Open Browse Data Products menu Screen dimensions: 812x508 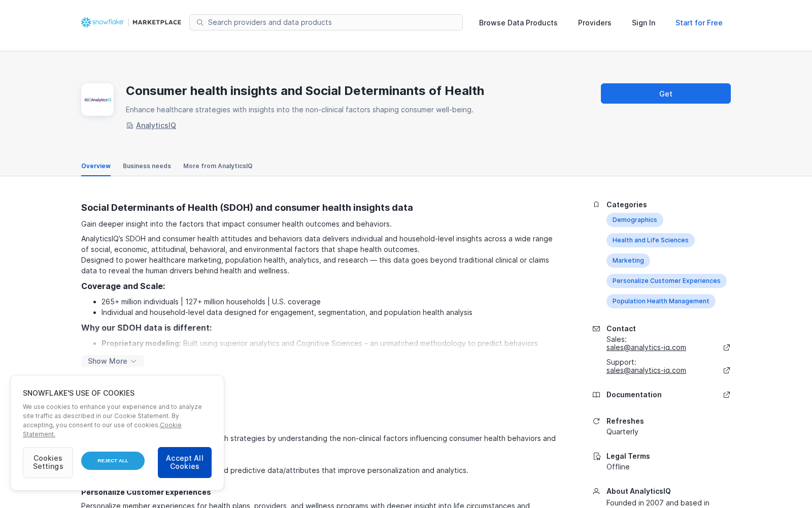pos(518,23)
